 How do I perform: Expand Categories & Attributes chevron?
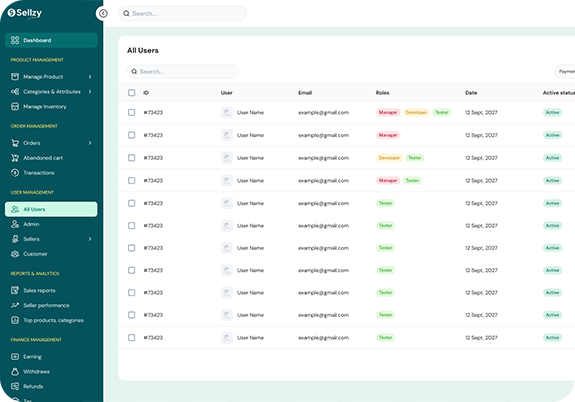(90, 92)
